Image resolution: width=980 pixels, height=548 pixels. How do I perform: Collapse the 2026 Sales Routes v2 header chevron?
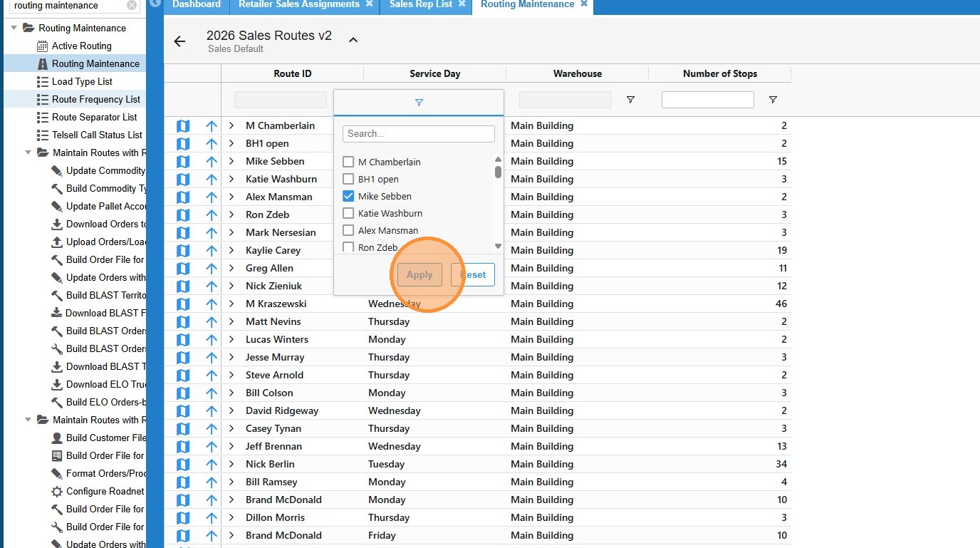coord(353,40)
